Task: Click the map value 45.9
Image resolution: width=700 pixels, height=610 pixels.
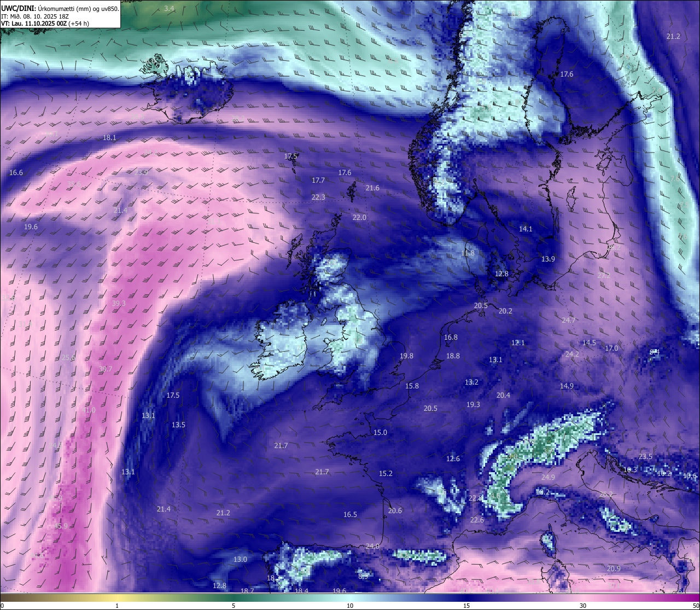Action: [x=61, y=526]
